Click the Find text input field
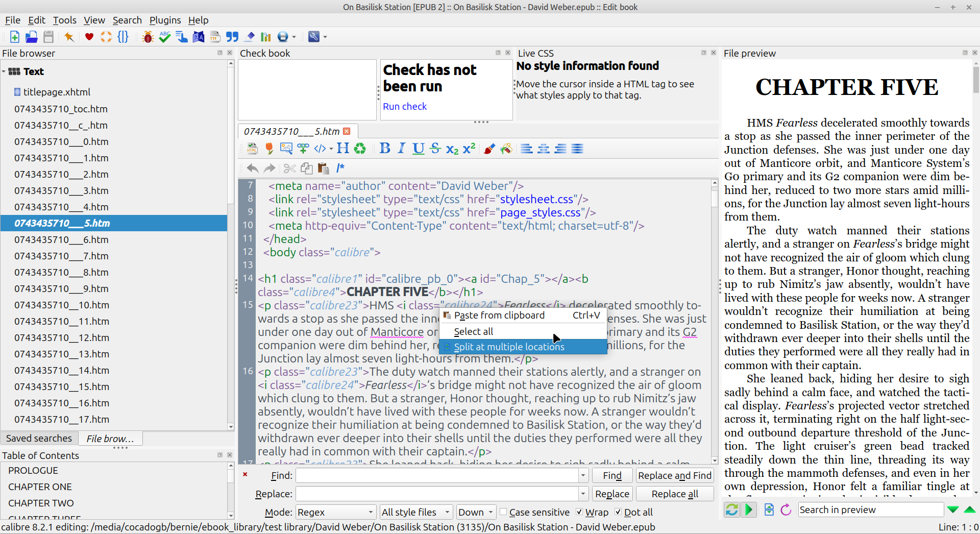The width and height of the screenshot is (980, 534). pyautogui.click(x=437, y=475)
